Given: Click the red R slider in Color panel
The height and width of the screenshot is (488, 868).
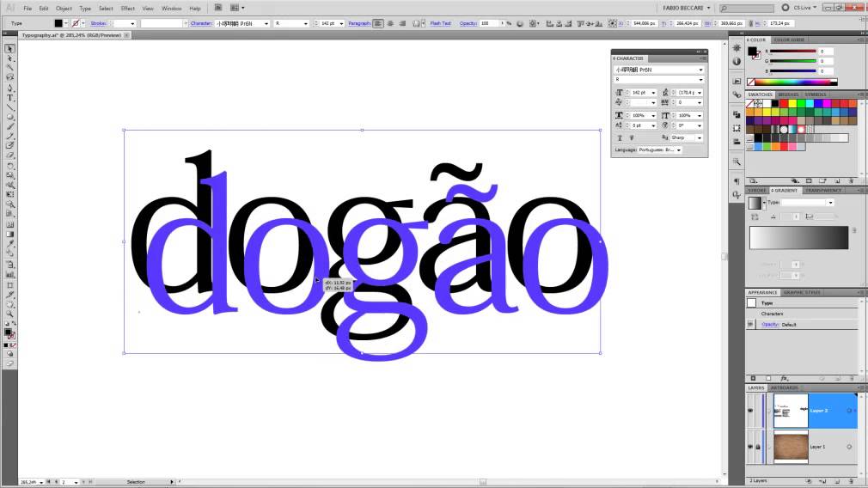Looking at the screenshot, I should click(x=792, y=52).
